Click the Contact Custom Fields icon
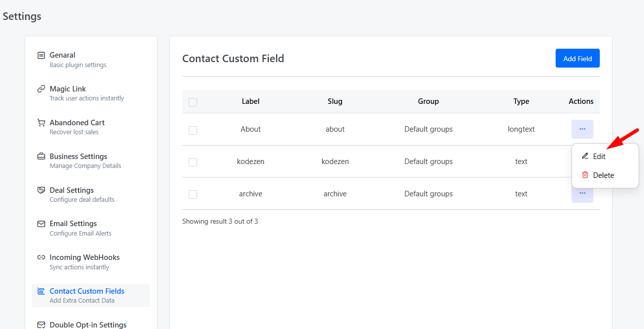The image size is (644, 329). click(x=41, y=291)
